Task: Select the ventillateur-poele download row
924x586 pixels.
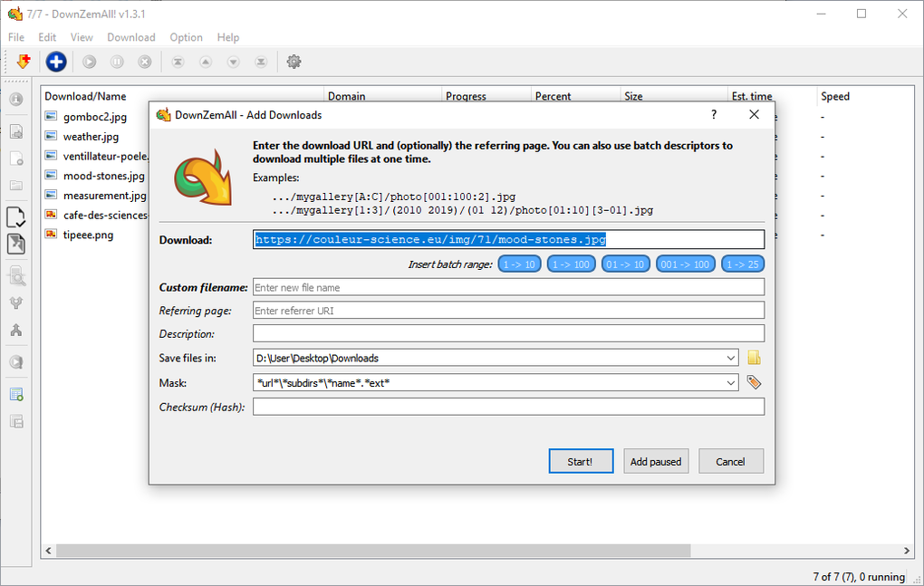Action: coord(105,156)
